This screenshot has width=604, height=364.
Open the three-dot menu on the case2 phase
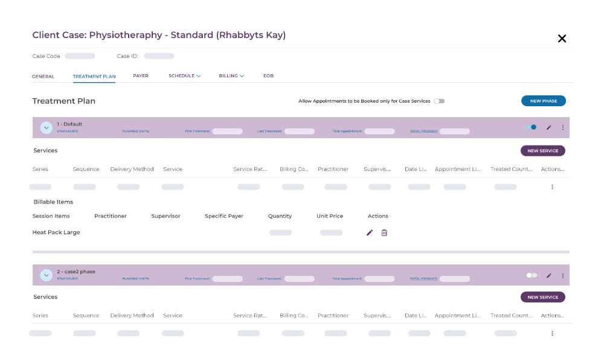pyautogui.click(x=562, y=275)
